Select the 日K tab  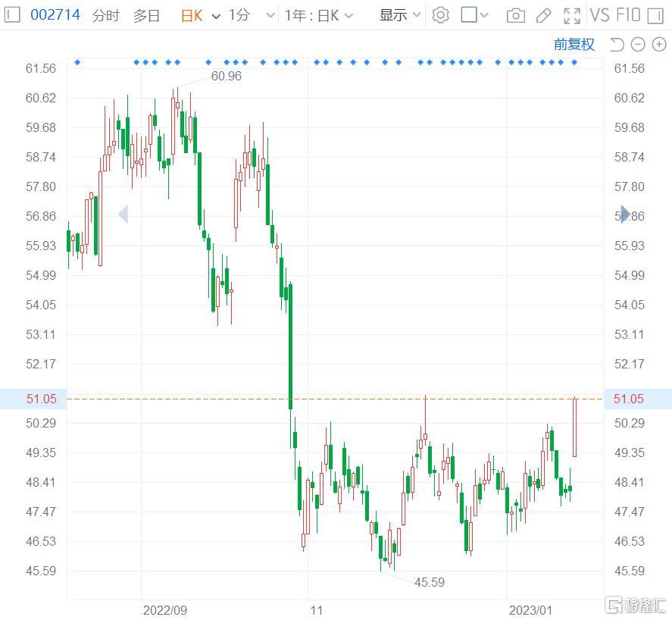coord(191,16)
